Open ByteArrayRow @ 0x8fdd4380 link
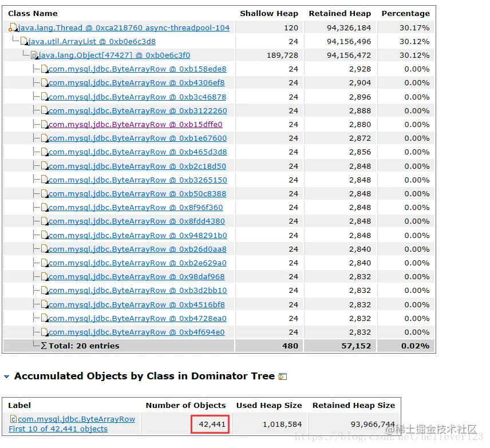 coord(137,221)
